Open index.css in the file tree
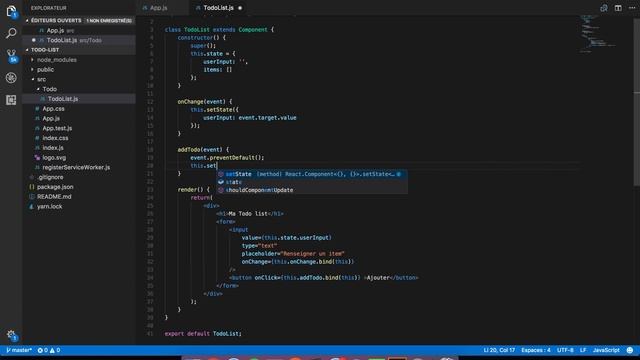640x360 pixels. coord(79,138)
